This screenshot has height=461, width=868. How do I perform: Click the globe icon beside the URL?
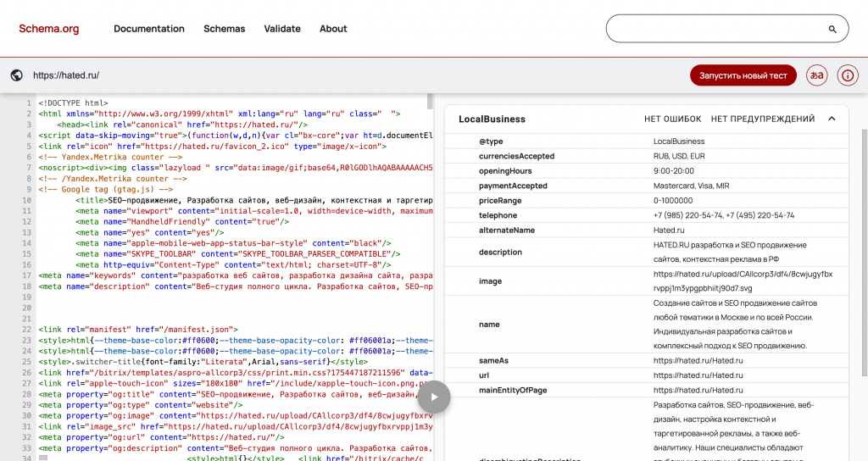(16, 75)
